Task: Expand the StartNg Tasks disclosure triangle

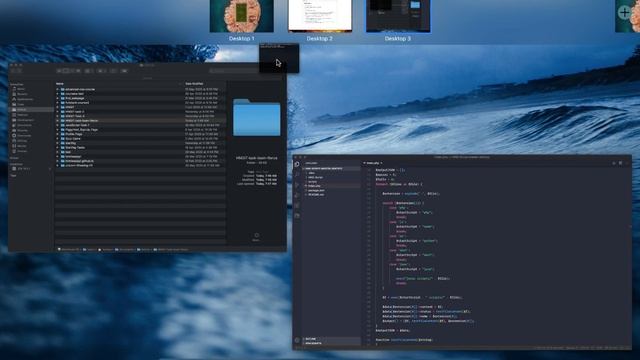Action: pyautogui.click(x=58, y=147)
